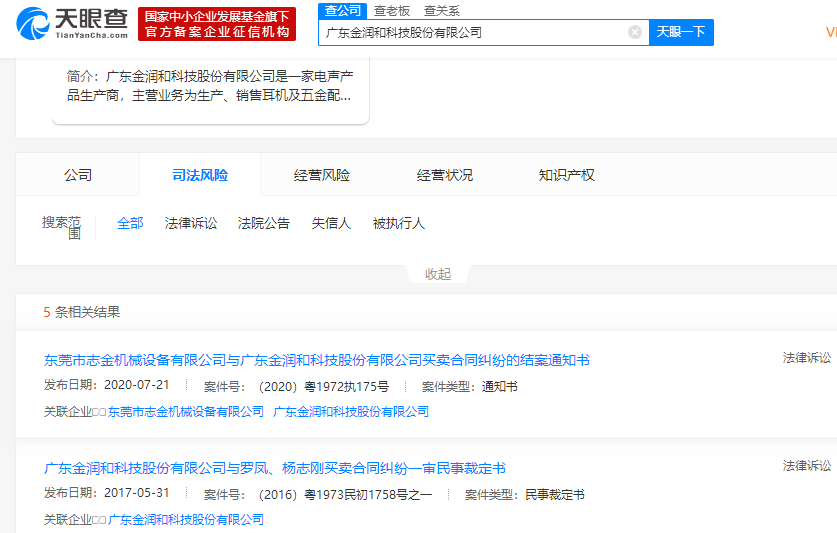The image size is (837, 533).
Task: Click the 天眼一下 search button
Action: [x=681, y=32]
